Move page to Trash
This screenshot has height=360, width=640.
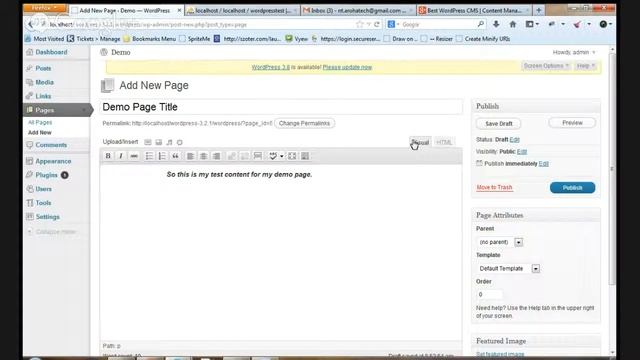pos(494,187)
